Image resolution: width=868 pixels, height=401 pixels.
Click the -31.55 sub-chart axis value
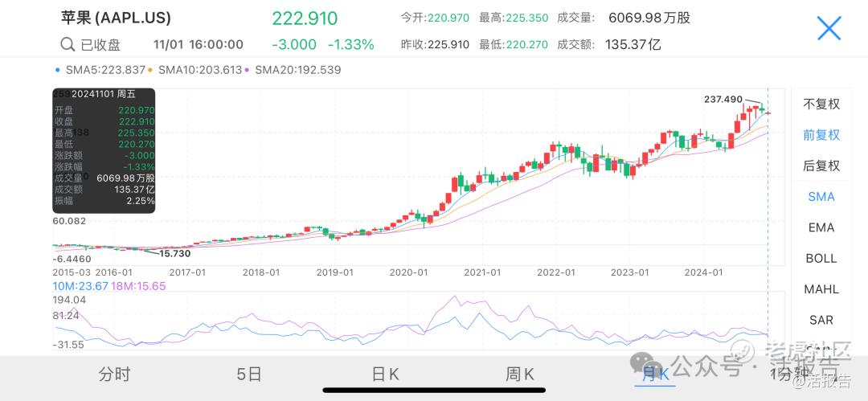tap(68, 345)
